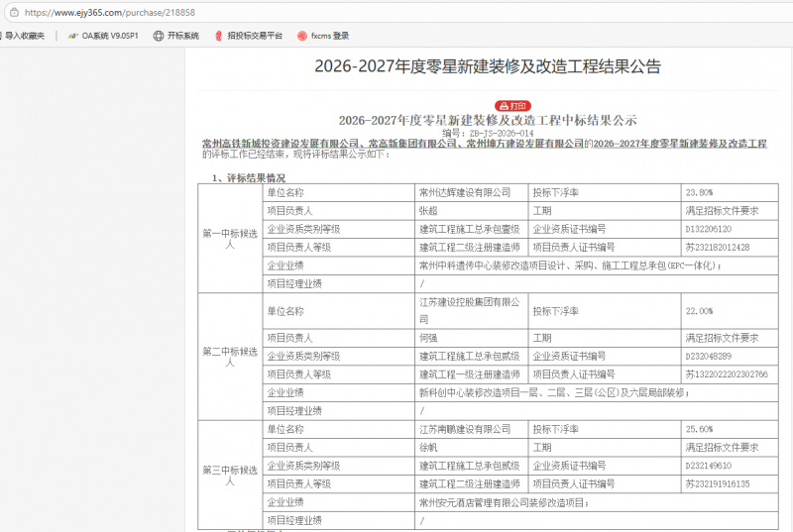This screenshot has height=532, width=793.
Task: Select the 25.60% bid rate cell
Action: (730, 429)
